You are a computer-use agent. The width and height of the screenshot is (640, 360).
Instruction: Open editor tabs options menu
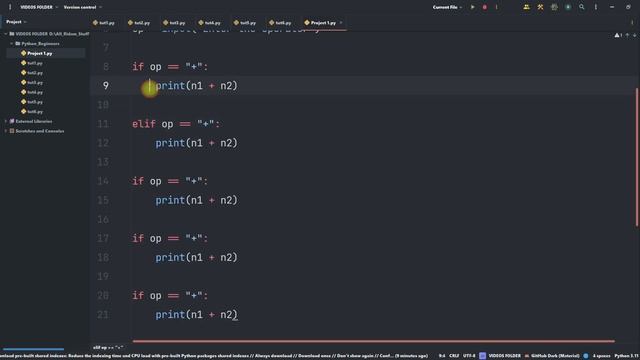[x=632, y=23]
